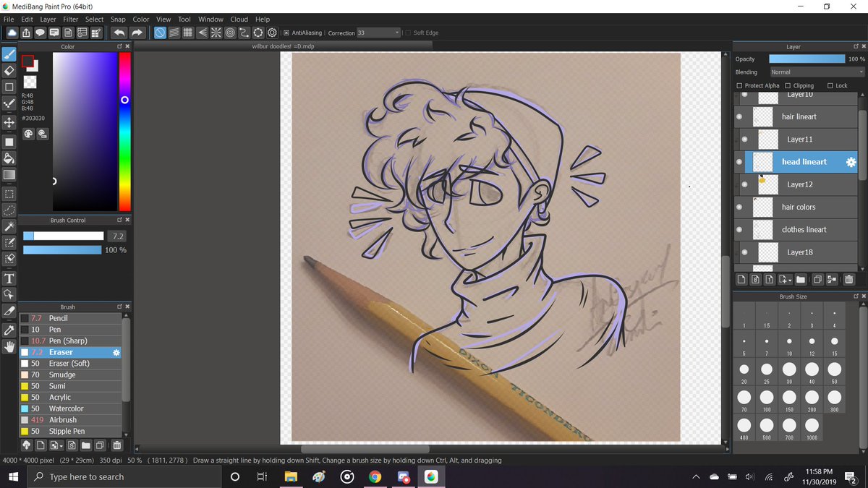
Task: Select the Watercolor brush
Action: pyautogui.click(x=70, y=408)
